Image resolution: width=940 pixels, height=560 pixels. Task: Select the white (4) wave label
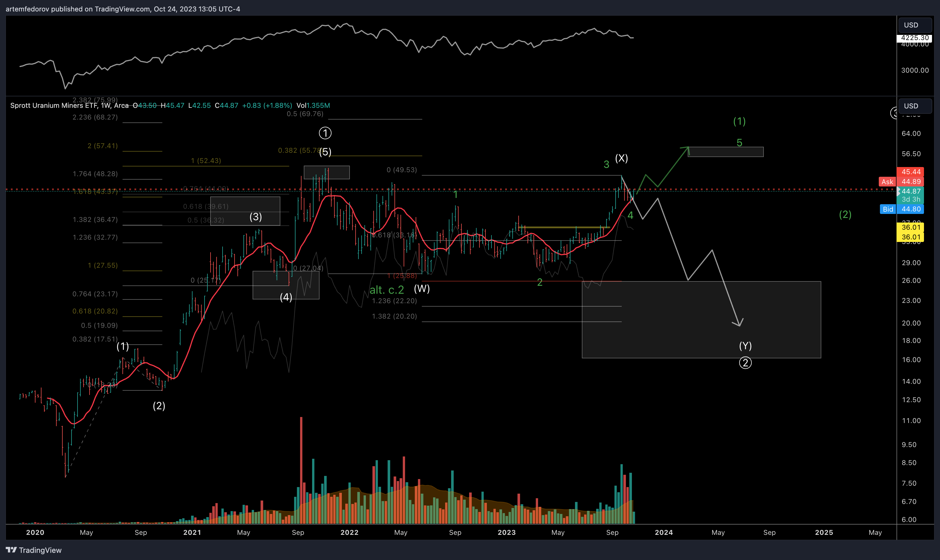pos(286,297)
